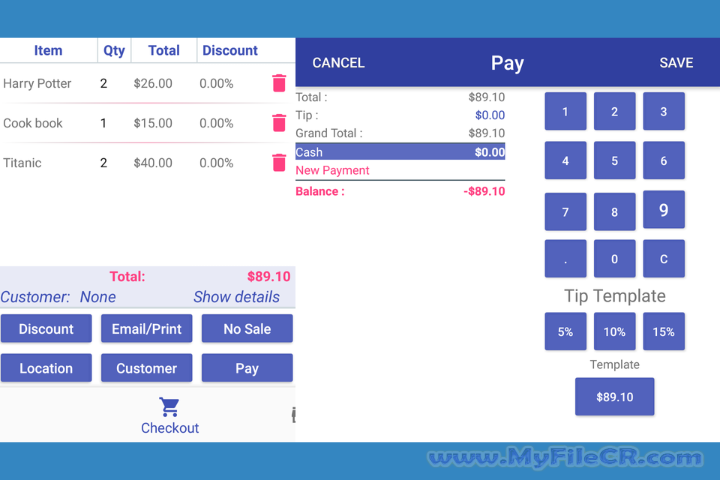Cancel the Pay dialog
The width and height of the screenshot is (720, 480).
click(338, 63)
